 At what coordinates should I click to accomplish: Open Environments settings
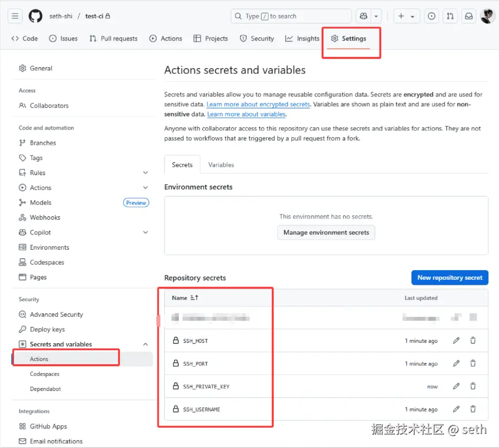click(x=44, y=248)
